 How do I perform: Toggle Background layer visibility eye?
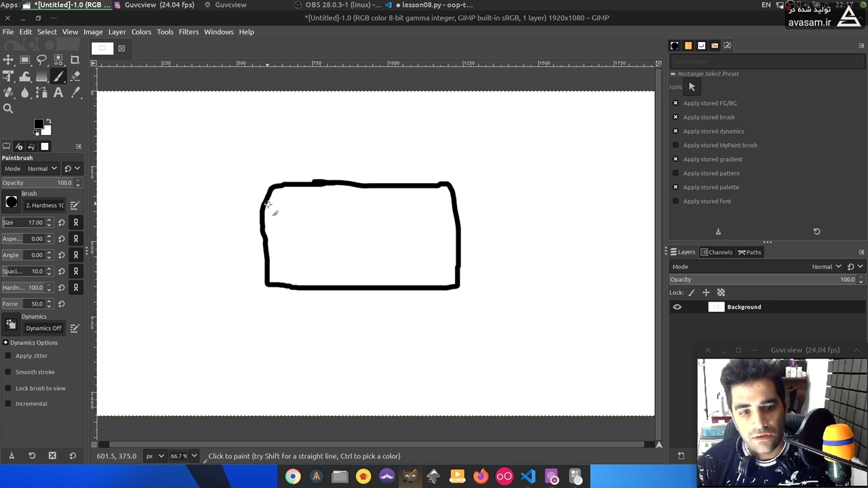coord(677,307)
